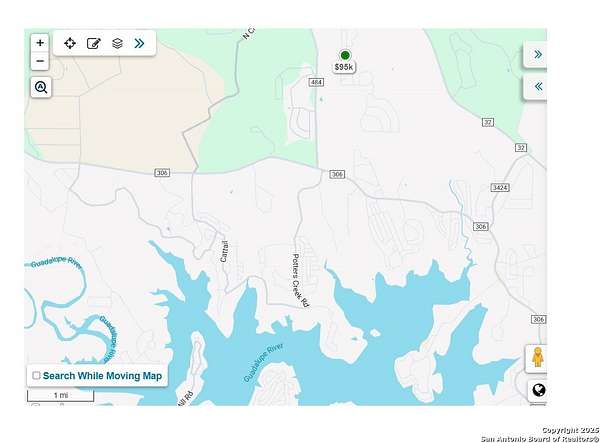
Task: Click the 3424 road shield on map
Action: [x=500, y=187]
